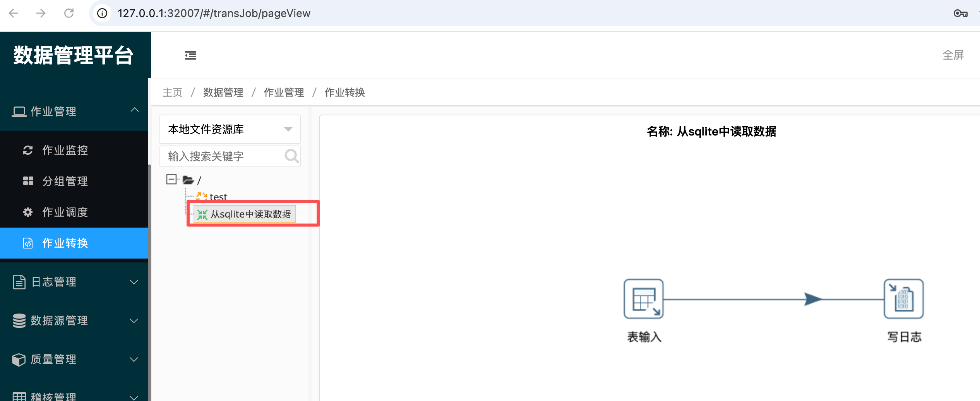Collapse the root "/" node in the tree
The image size is (980, 401).
(x=171, y=180)
